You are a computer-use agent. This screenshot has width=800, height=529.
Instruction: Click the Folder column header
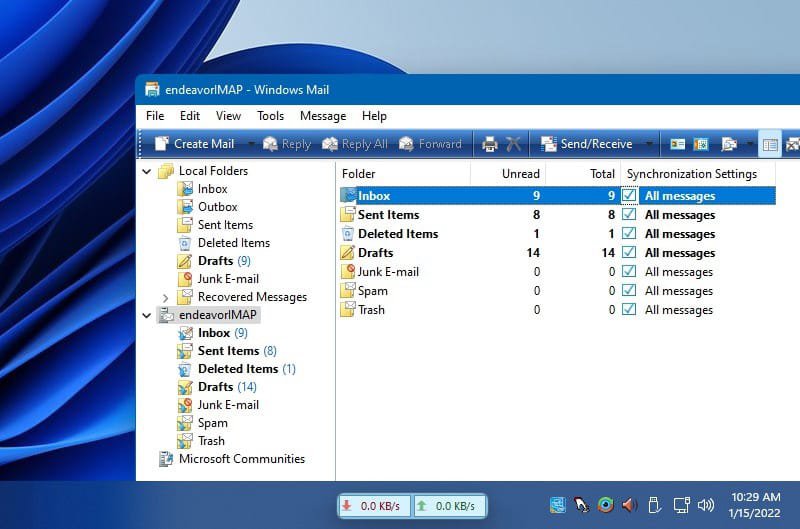(404, 174)
